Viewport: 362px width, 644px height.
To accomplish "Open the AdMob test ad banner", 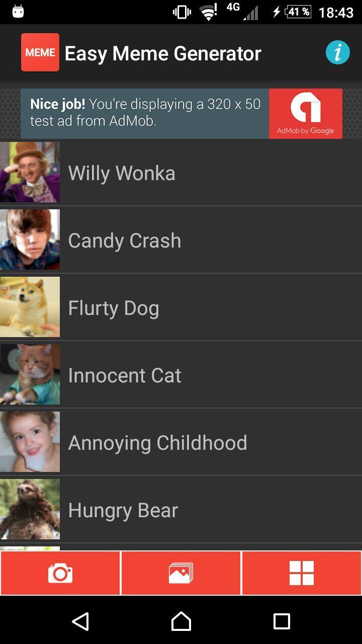I will point(182,114).
